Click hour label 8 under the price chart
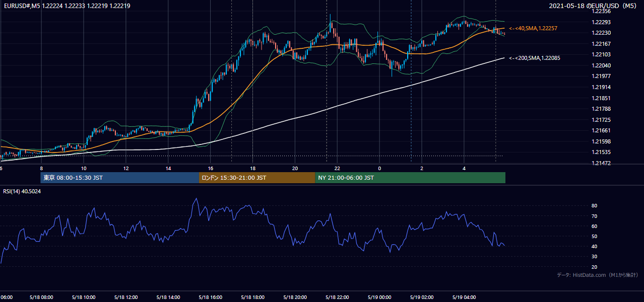The height and width of the screenshot is (302, 644). pos(41,169)
